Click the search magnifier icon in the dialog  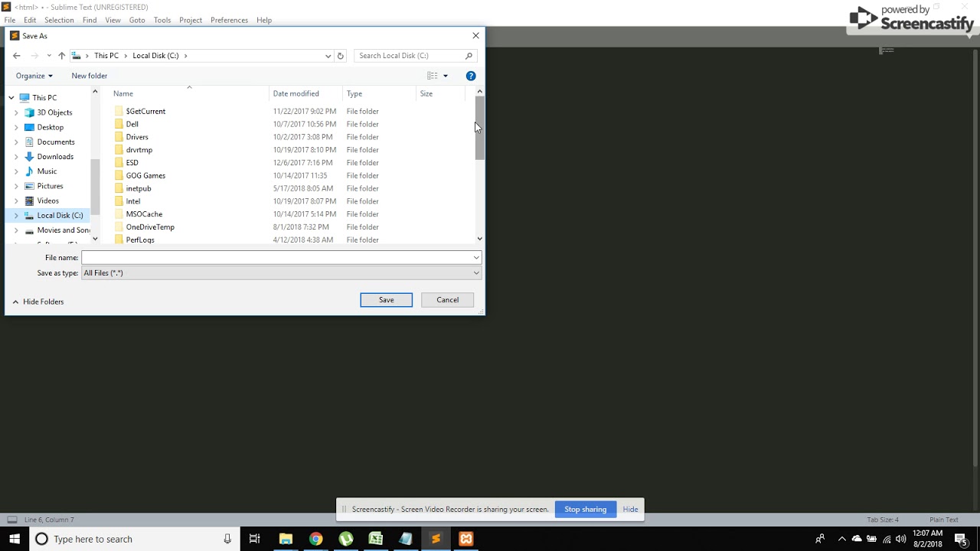click(x=469, y=56)
